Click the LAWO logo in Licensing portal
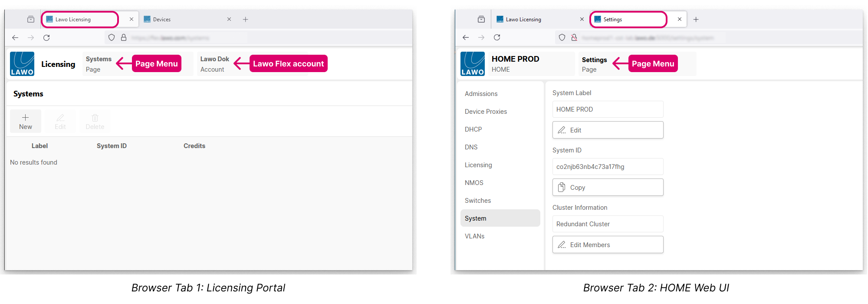This screenshot has width=868, height=304. [22, 64]
